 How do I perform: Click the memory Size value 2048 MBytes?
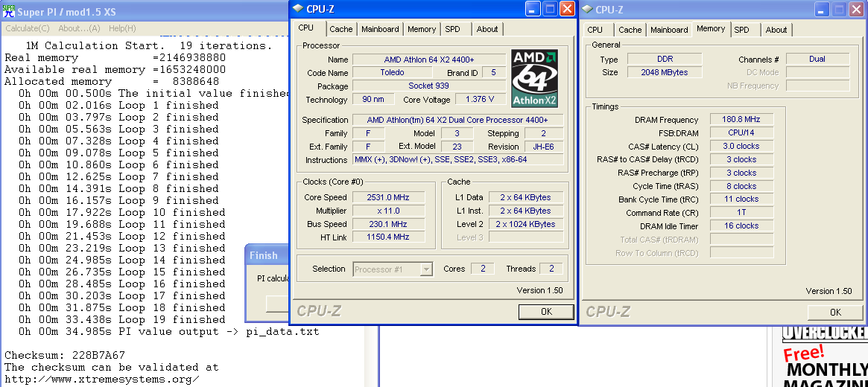pos(665,72)
